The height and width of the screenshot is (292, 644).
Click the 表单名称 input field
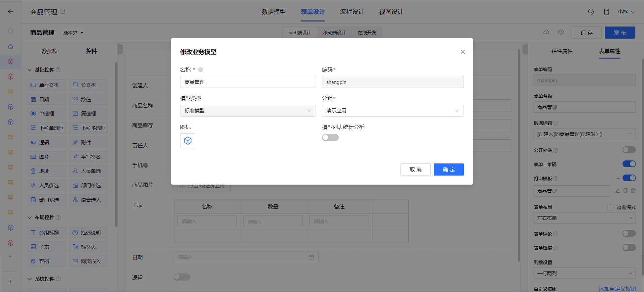[x=585, y=107]
